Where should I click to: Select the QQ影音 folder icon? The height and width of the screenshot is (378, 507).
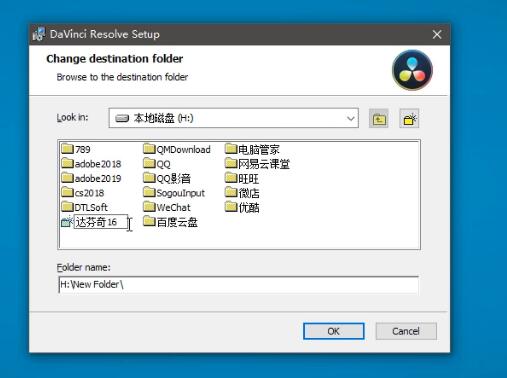(149, 178)
